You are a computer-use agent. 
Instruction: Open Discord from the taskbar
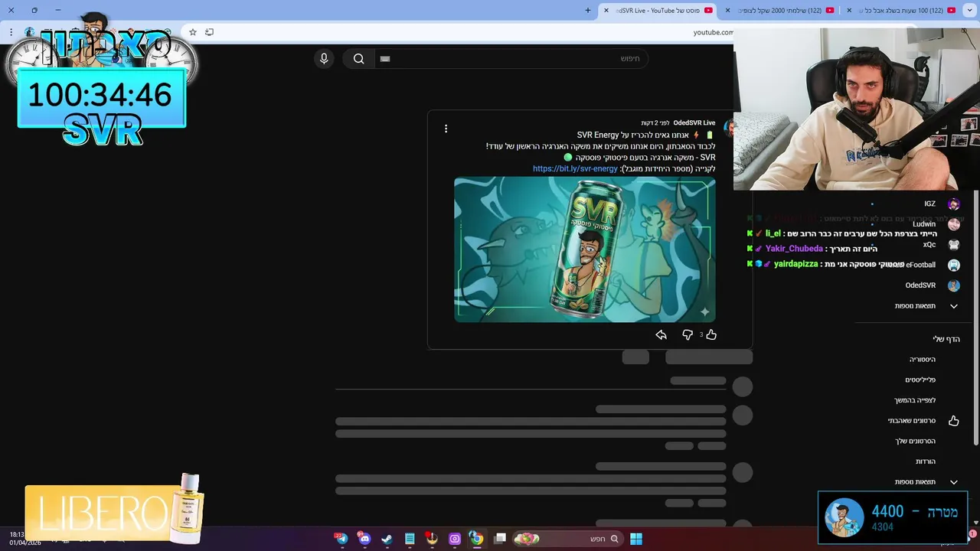[x=364, y=539]
